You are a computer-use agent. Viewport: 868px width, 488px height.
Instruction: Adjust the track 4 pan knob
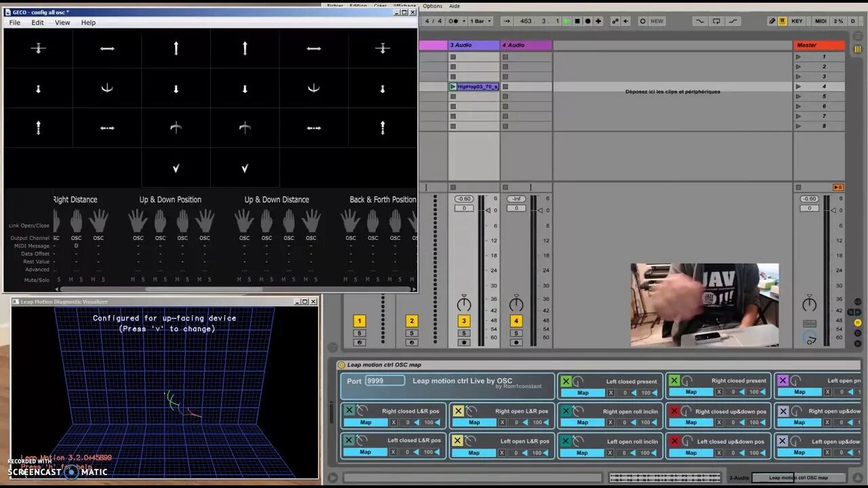(x=516, y=304)
